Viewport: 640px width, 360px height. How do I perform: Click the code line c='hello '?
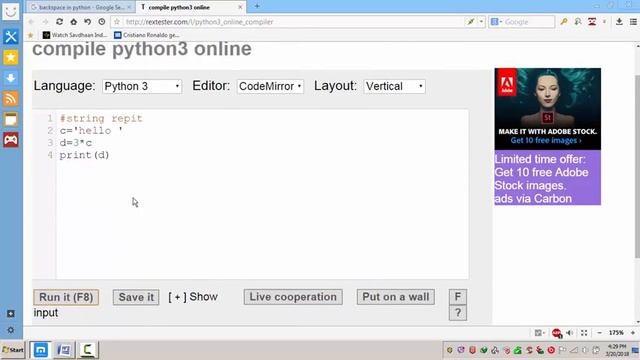coord(91,131)
